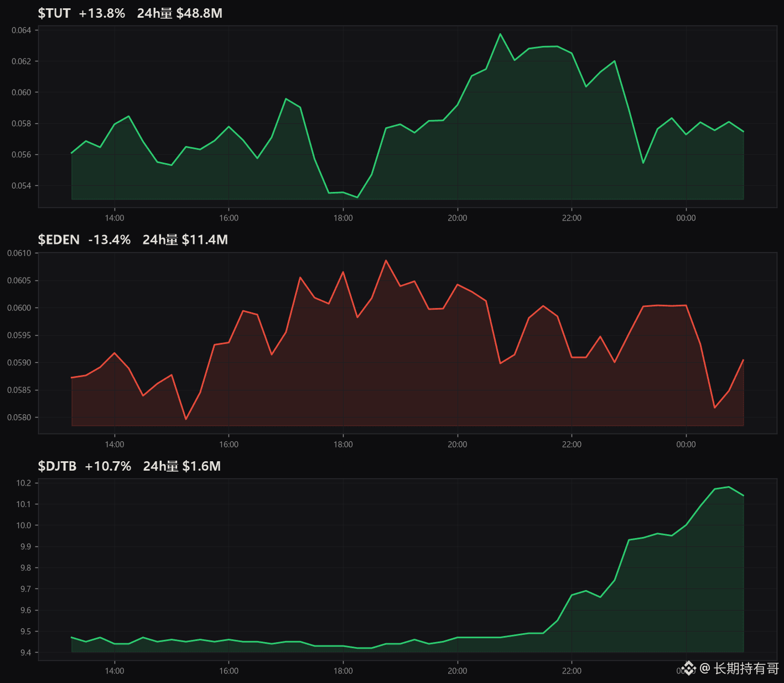This screenshot has width=784, height=683.
Task: Click the 9.8 y-axis label
Action: tap(26, 568)
